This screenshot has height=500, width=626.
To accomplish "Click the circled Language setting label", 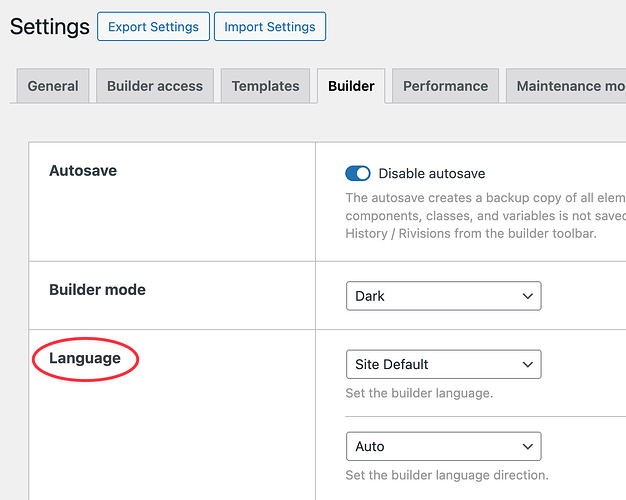I will (x=85, y=358).
